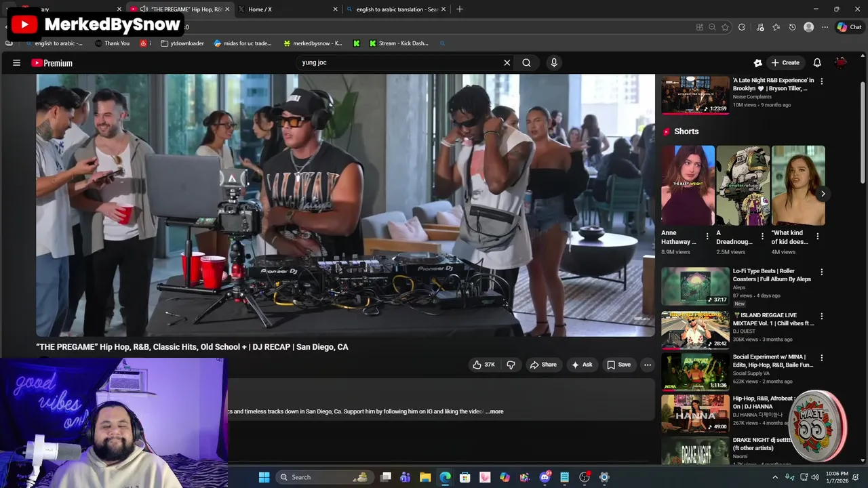Mute the PREGAME tab via speaker icon
This screenshot has width=868, height=488.
(144, 9)
